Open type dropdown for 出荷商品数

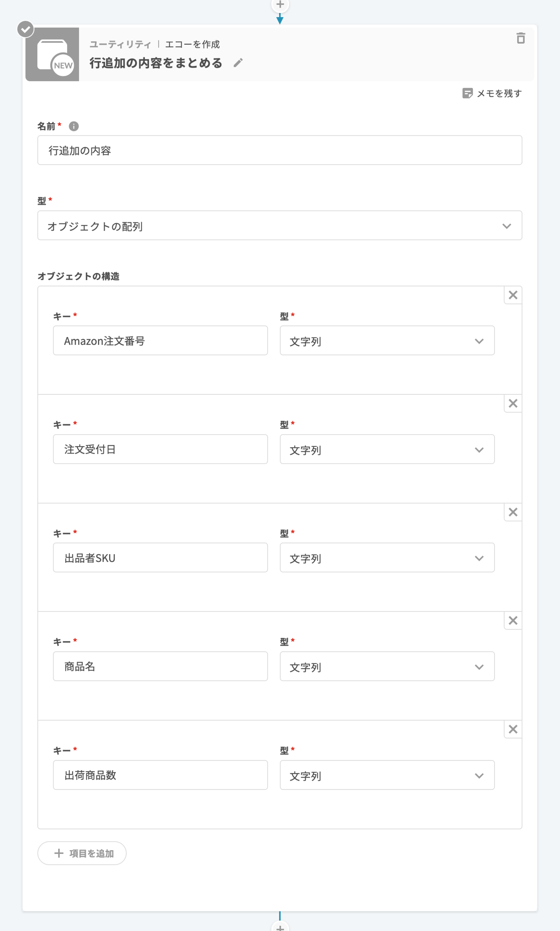pos(387,775)
